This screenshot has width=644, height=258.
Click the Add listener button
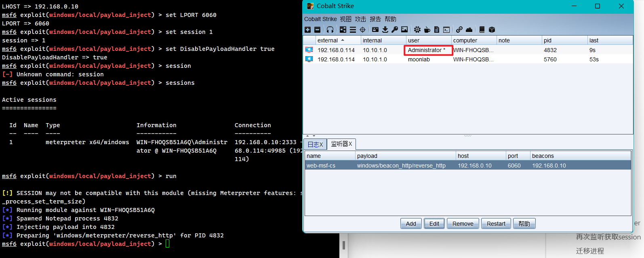point(411,224)
